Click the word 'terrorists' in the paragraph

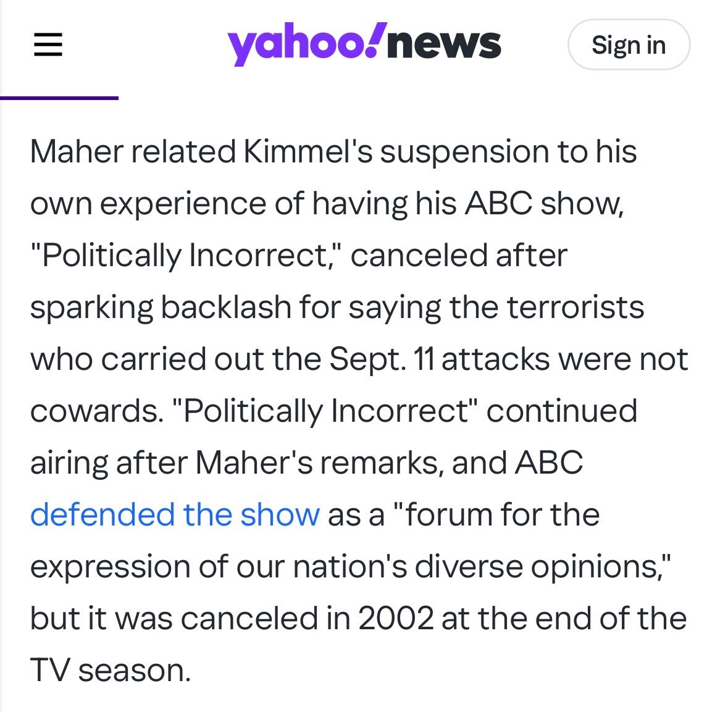575,308
